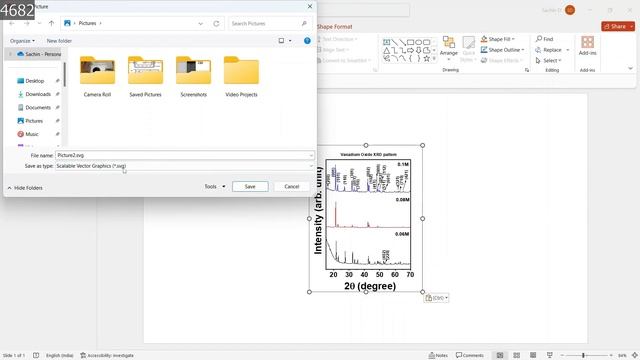Image resolution: width=640 pixels, height=360 pixels.
Task: Click the File name input field
Action: 184,155
